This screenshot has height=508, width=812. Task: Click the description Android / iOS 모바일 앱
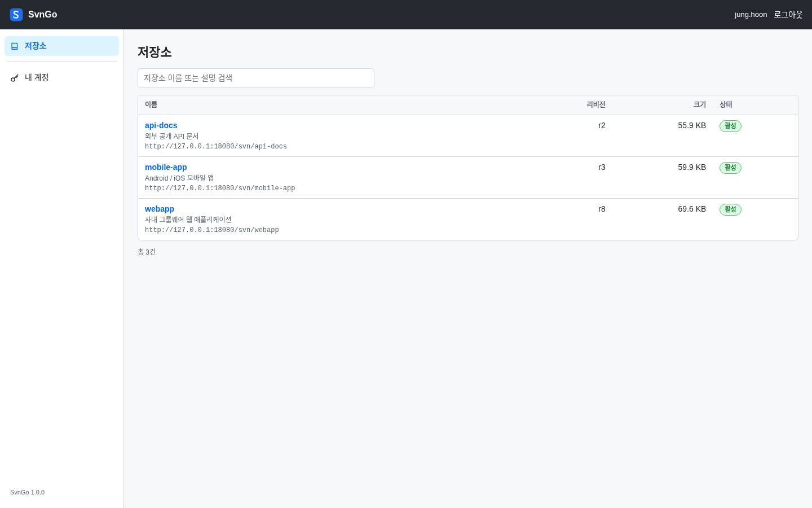tap(179, 178)
